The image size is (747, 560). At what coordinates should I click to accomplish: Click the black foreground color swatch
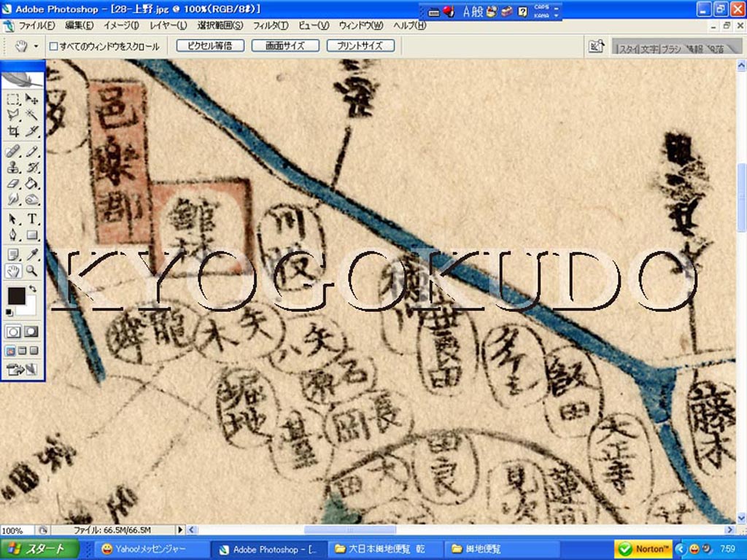coord(16,295)
